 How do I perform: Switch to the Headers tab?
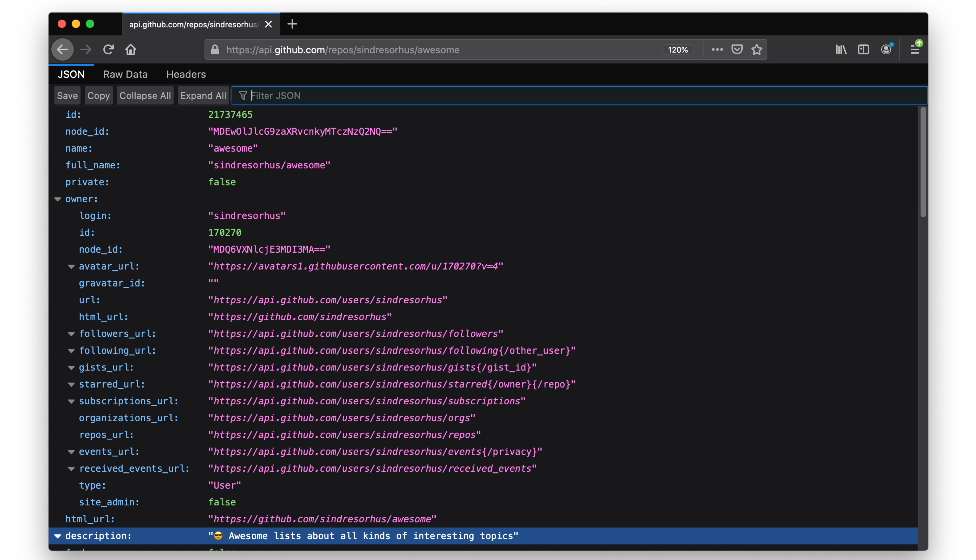186,74
